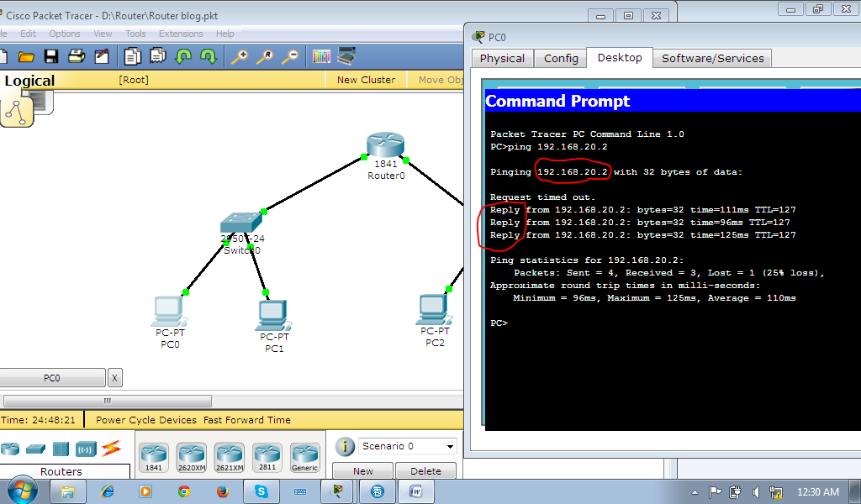Open the Help menu

pyautogui.click(x=224, y=34)
